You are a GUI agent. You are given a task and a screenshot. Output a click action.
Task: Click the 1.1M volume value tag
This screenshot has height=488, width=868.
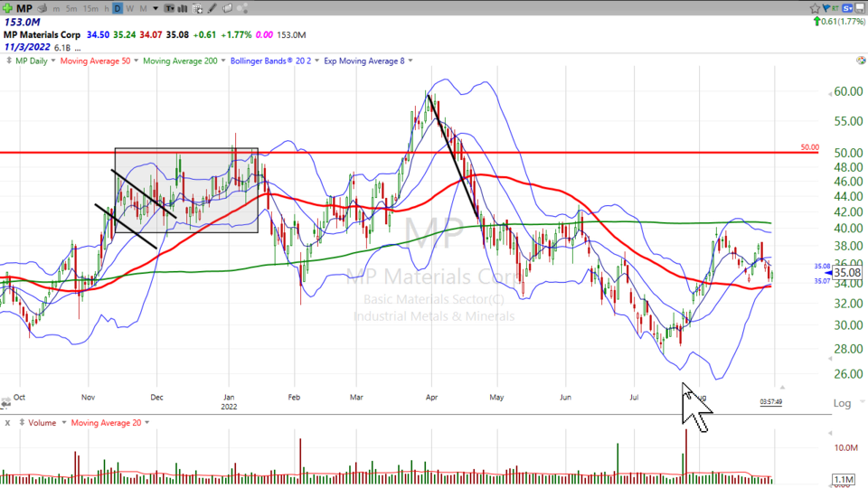[x=844, y=480]
